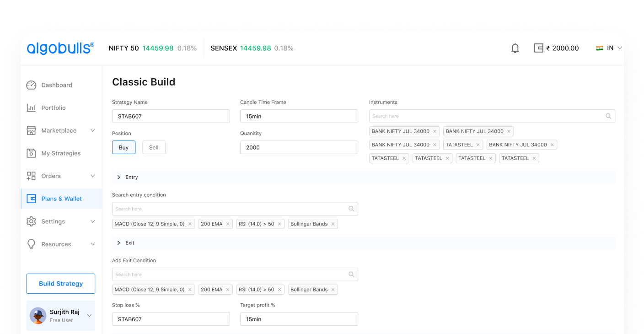Select the Buy position
The height and width of the screenshot is (334, 644).
[124, 147]
